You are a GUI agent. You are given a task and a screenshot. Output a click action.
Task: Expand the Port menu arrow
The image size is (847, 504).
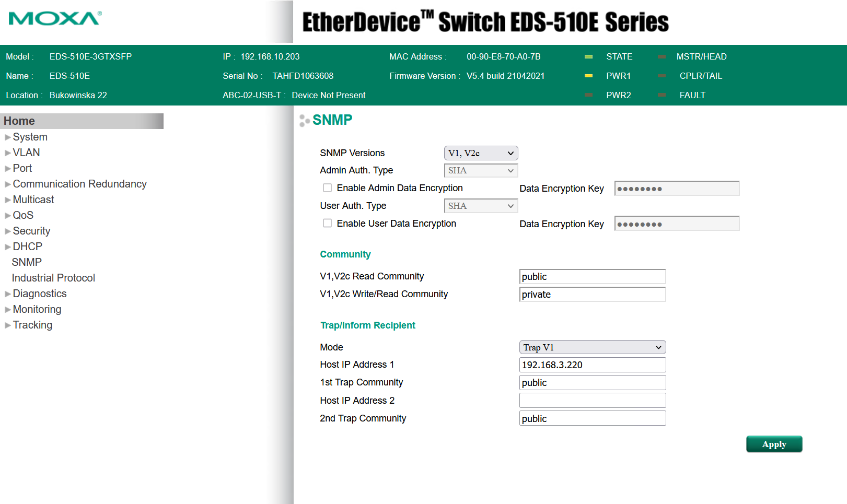[x=7, y=169]
